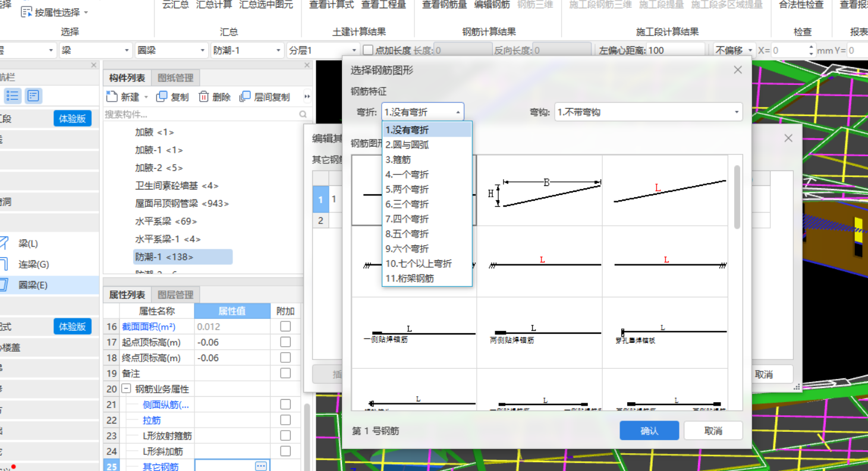The image size is (868, 471).
Task: Click the 汇总计算 toolbar command
Action: 214,5
